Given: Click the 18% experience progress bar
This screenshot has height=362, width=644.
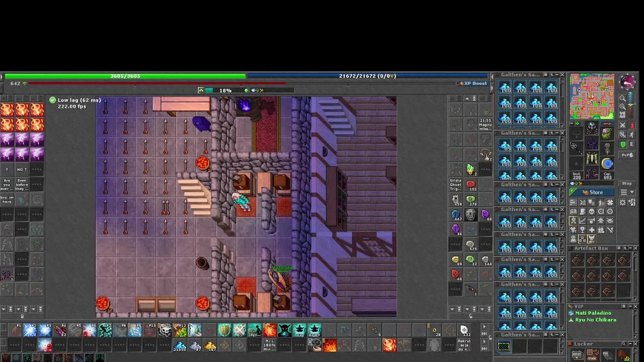Looking at the screenshot, I should pos(246,90).
